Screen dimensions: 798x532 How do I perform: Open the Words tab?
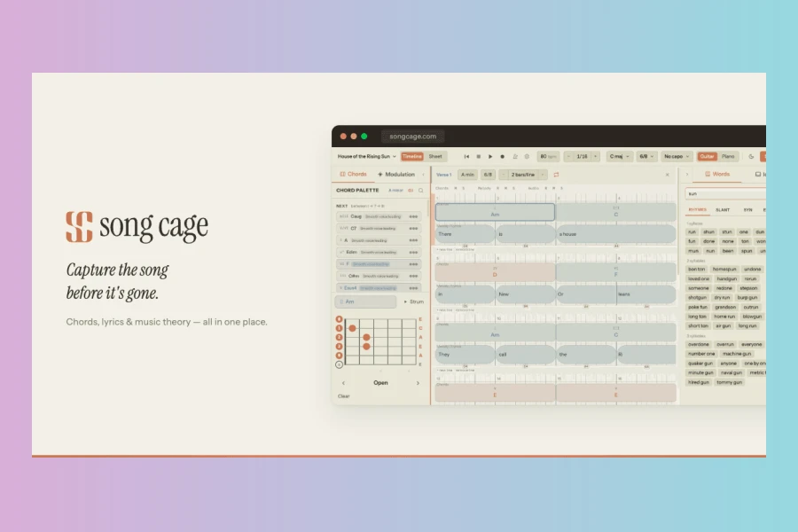coord(717,174)
